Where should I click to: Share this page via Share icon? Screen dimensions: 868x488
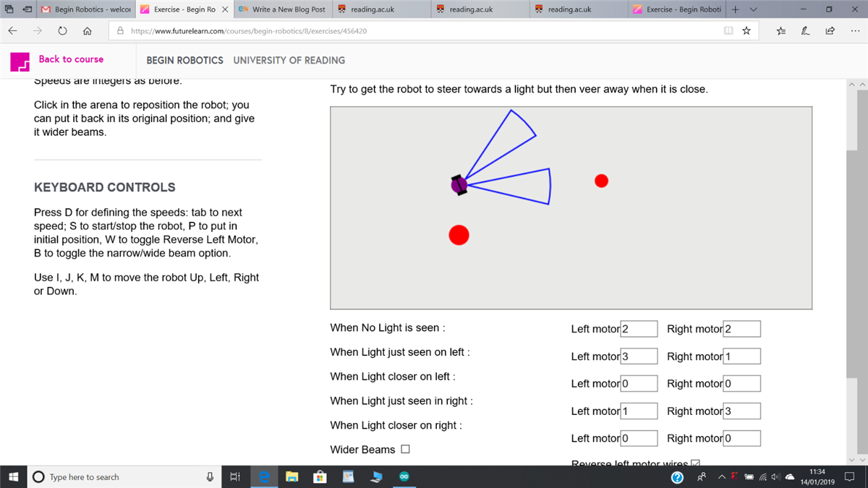coord(830,31)
